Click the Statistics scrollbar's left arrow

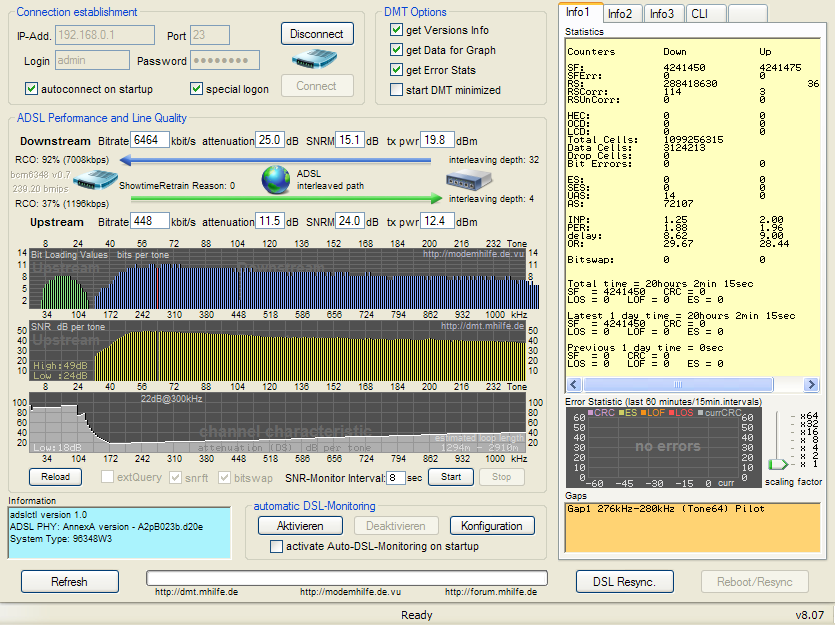572,386
